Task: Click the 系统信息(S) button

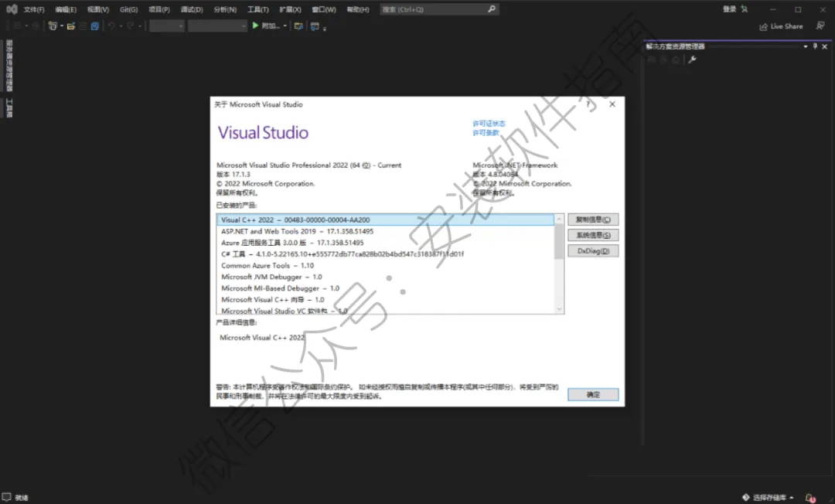Action: pyautogui.click(x=593, y=235)
